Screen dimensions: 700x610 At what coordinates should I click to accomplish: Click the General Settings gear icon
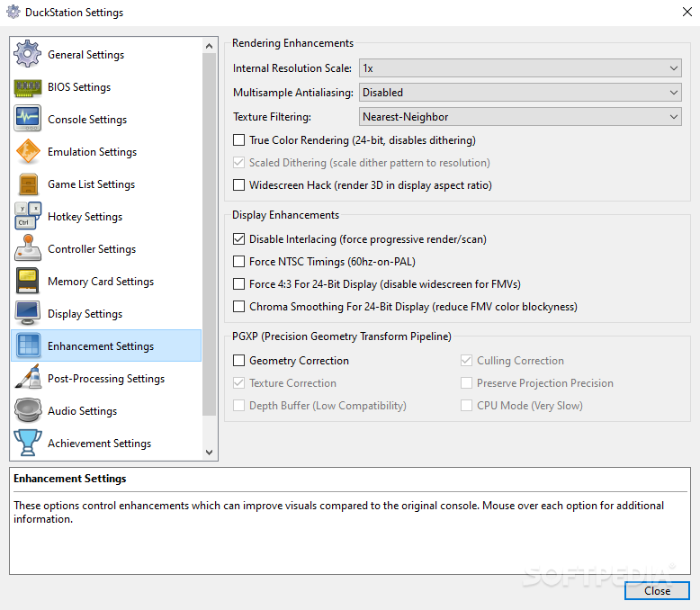28,54
